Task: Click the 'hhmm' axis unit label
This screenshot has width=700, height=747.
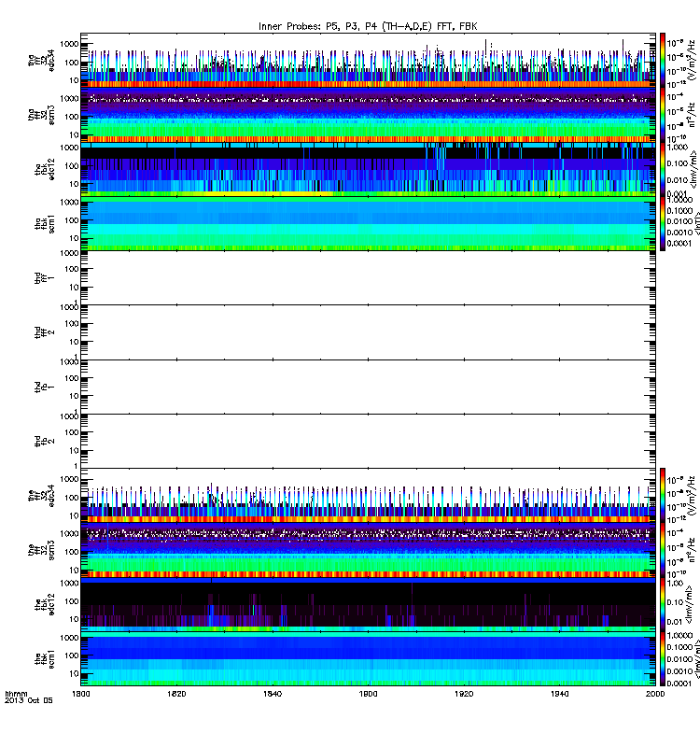Action: tap(16, 694)
